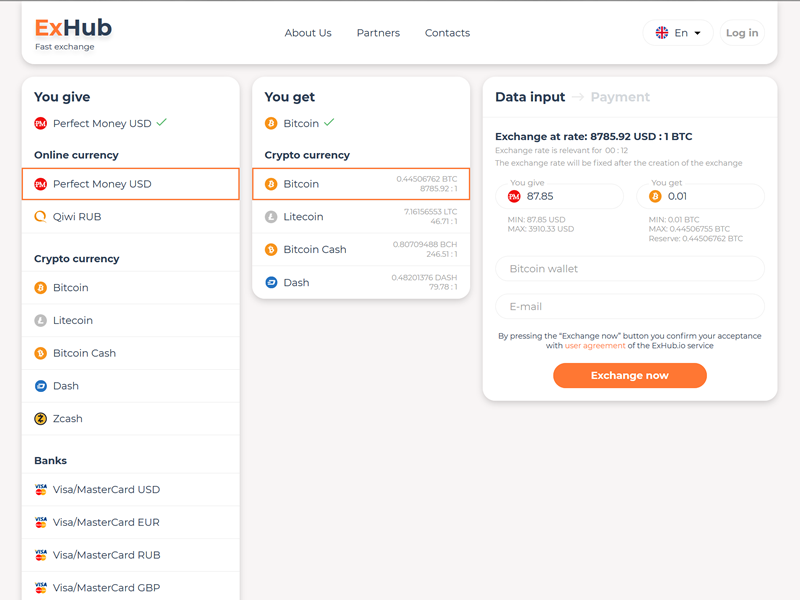
Task: Click the Bitcoin icon in You get list
Action: click(271, 184)
